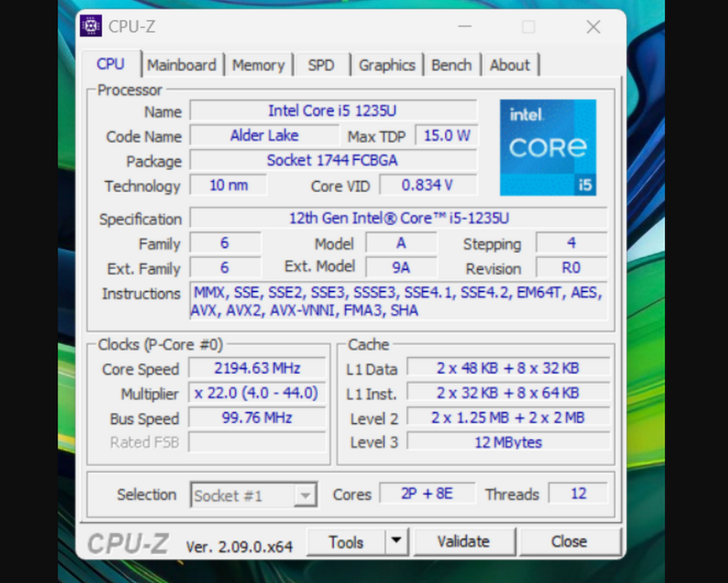
Task: Switch to the CPU tab
Action: click(110, 64)
